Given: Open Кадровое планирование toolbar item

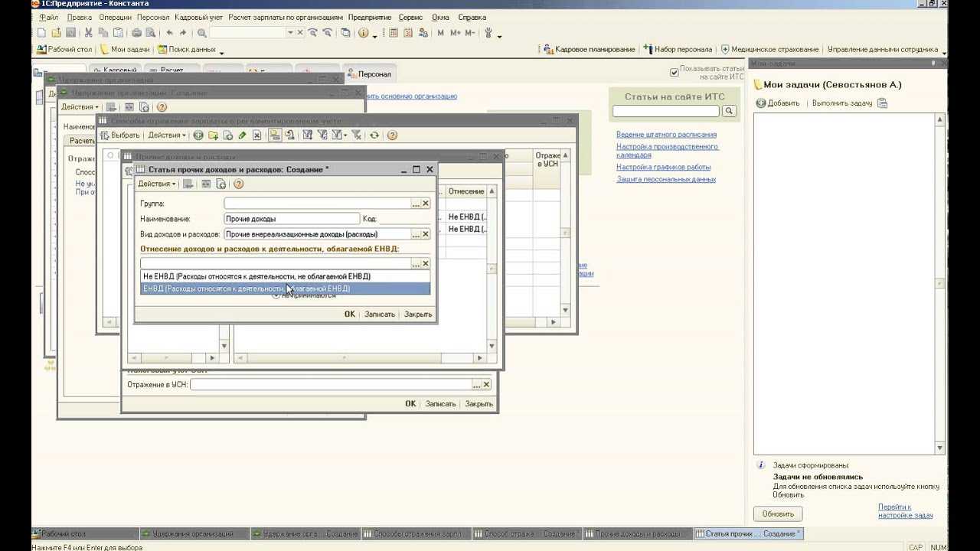Looking at the screenshot, I should 590,49.
